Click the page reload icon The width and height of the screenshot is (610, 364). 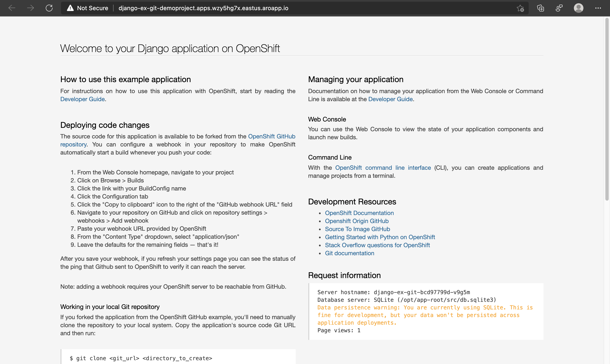click(49, 8)
